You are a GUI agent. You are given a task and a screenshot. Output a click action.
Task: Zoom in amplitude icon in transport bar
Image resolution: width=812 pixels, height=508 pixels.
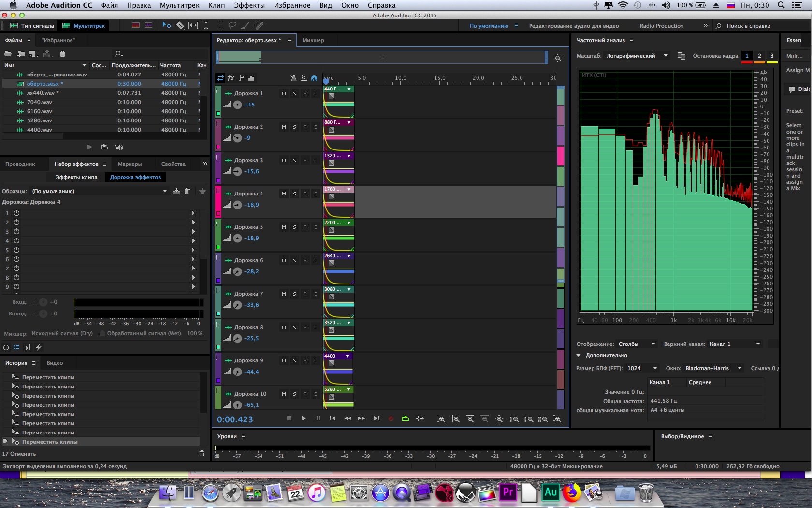point(441,419)
